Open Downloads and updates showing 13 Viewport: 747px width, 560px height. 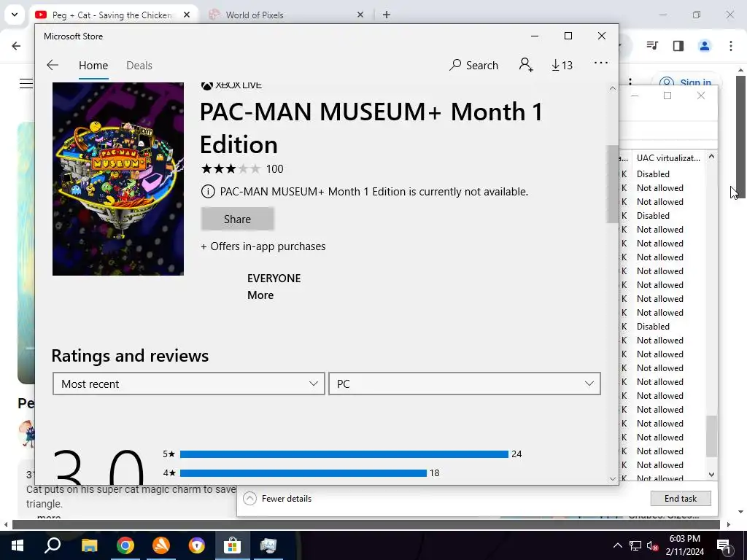[562, 65]
